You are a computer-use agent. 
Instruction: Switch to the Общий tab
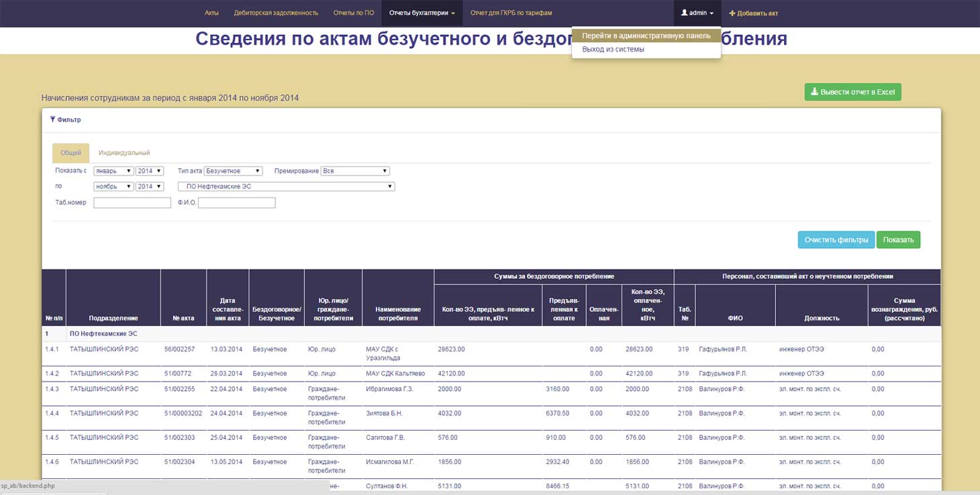click(x=70, y=153)
